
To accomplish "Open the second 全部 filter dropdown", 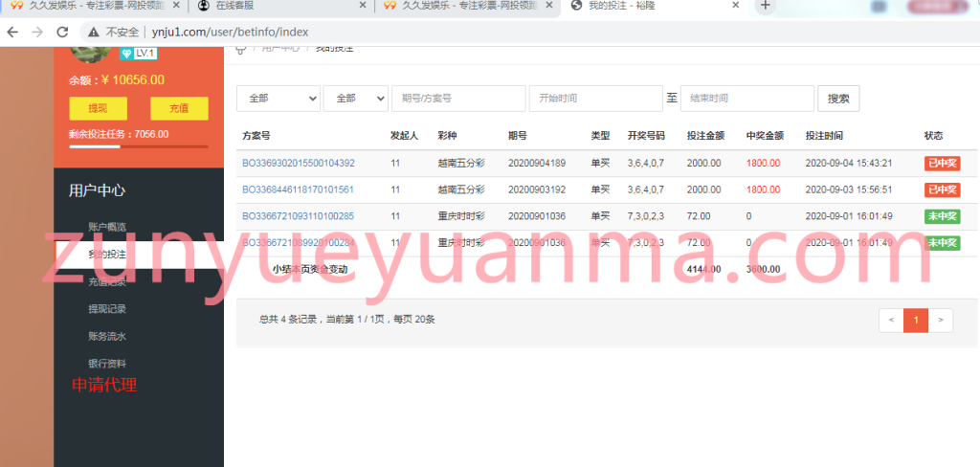I will 356,99.
